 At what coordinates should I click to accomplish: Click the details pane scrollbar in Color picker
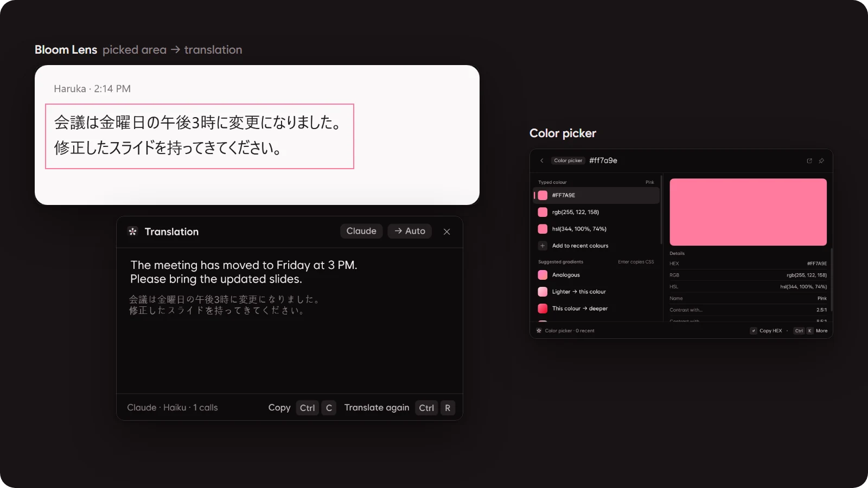831,280
